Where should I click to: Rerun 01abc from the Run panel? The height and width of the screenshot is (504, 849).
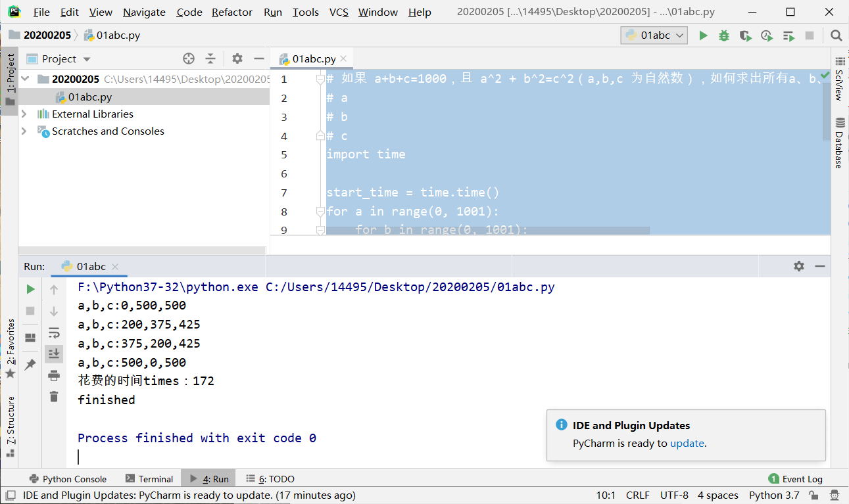(x=30, y=289)
